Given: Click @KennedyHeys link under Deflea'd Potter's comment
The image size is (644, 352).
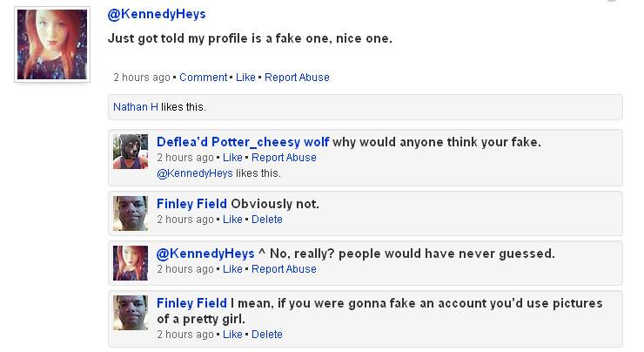Looking at the screenshot, I should 195,173.
